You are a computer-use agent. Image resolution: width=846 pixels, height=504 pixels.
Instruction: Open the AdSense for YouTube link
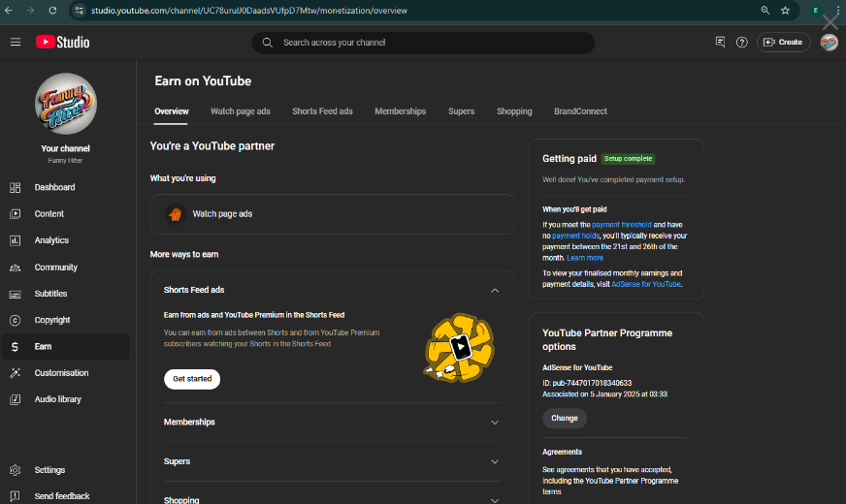pos(646,284)
